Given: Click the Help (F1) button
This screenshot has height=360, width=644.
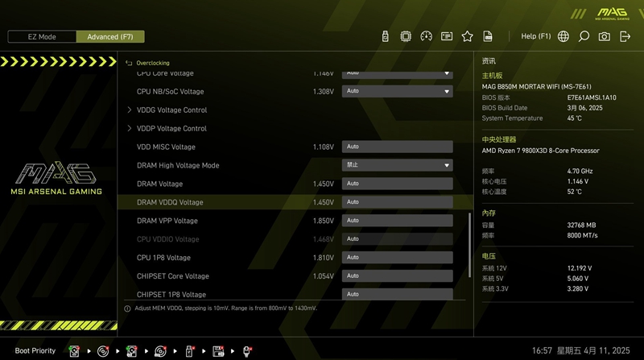Looking at the screenshot, I should (x=536, y=36).
